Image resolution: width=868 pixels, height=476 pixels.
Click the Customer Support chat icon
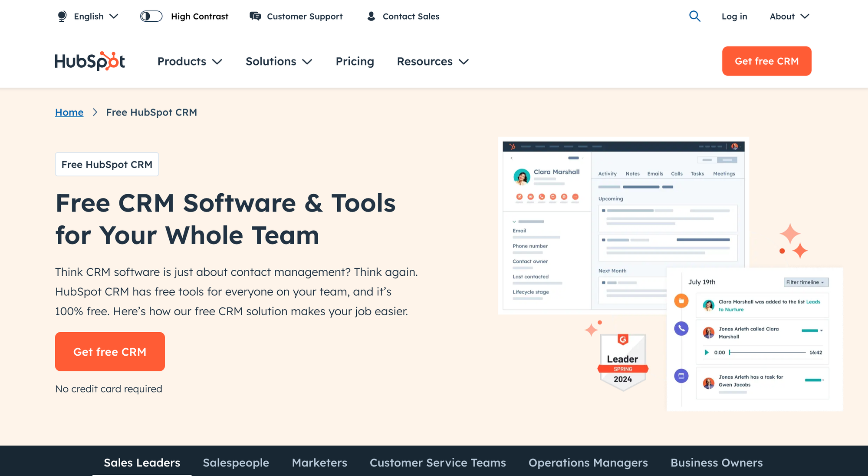255,17
